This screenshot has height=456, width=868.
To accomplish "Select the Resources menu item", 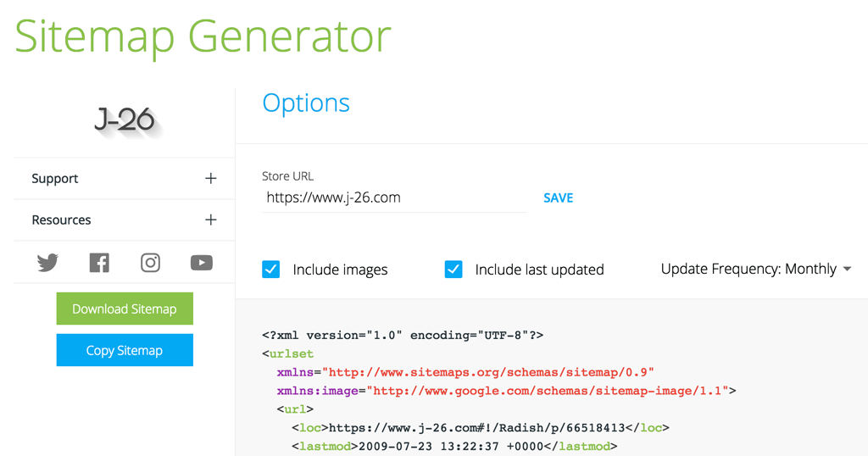I will [x=61, y=220].
